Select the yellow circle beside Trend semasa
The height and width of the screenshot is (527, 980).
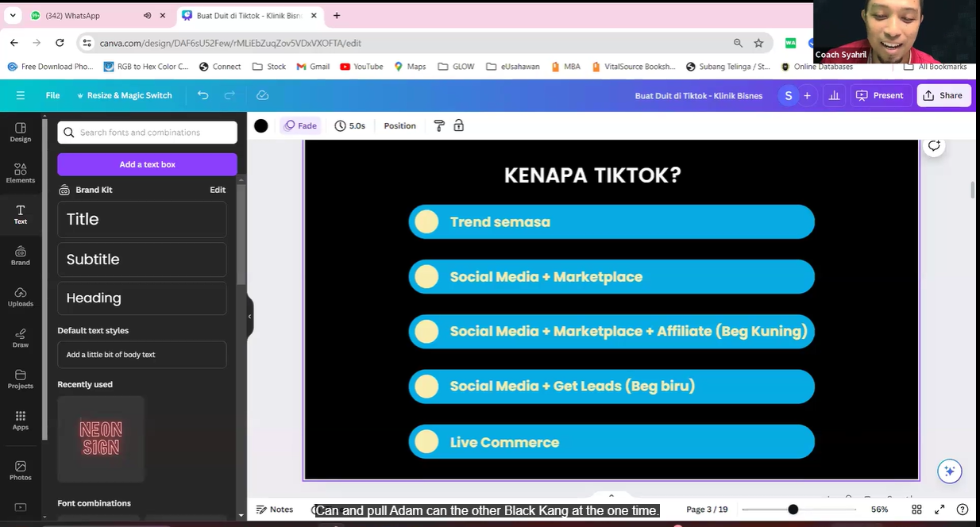[426, 222]
